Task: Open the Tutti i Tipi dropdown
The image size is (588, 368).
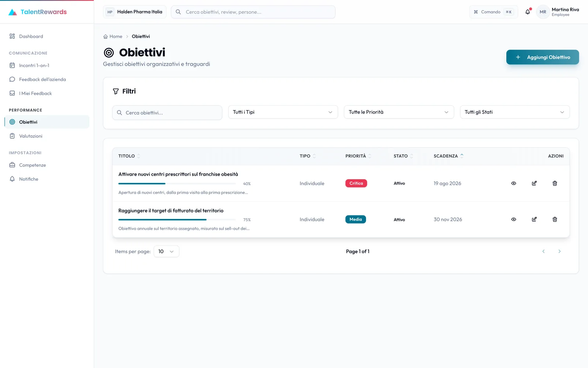Action: 283,112
